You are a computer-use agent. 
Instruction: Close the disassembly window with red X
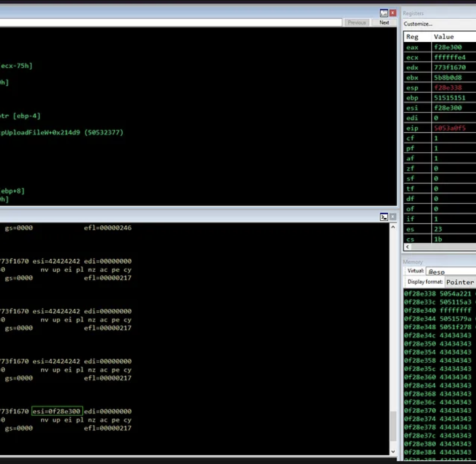click(393, 13)
